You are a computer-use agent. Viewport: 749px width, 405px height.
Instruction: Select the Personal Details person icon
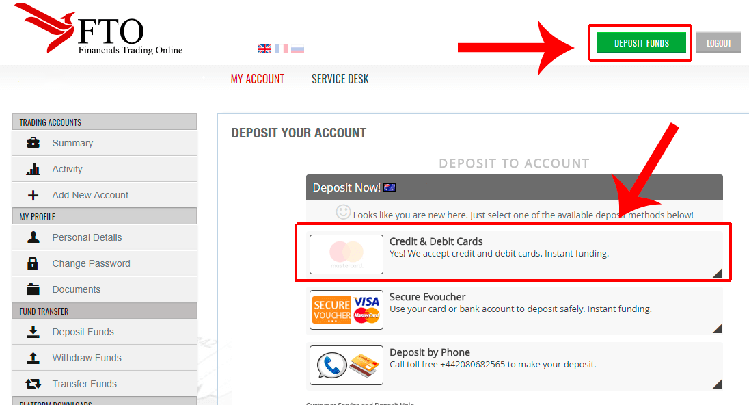(33, 237)
